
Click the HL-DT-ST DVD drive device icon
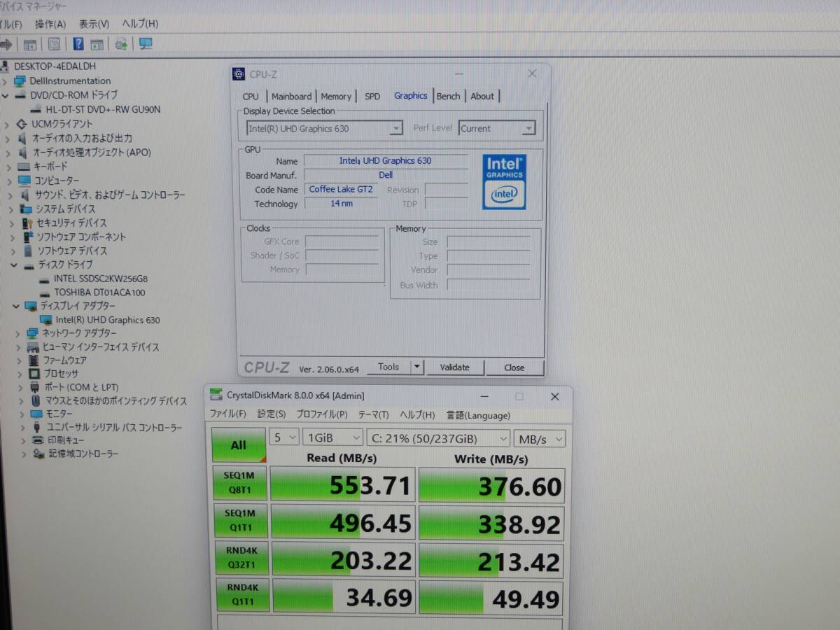click(36, 109)
